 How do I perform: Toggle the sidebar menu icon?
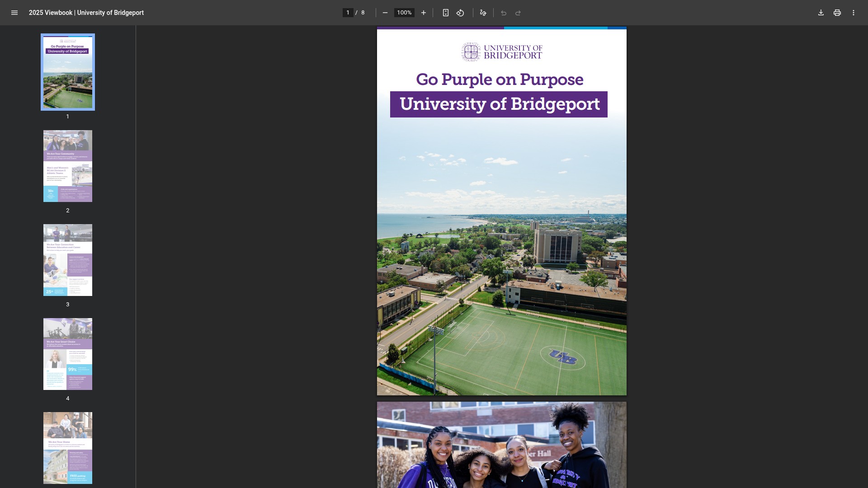tap(14, 13)
